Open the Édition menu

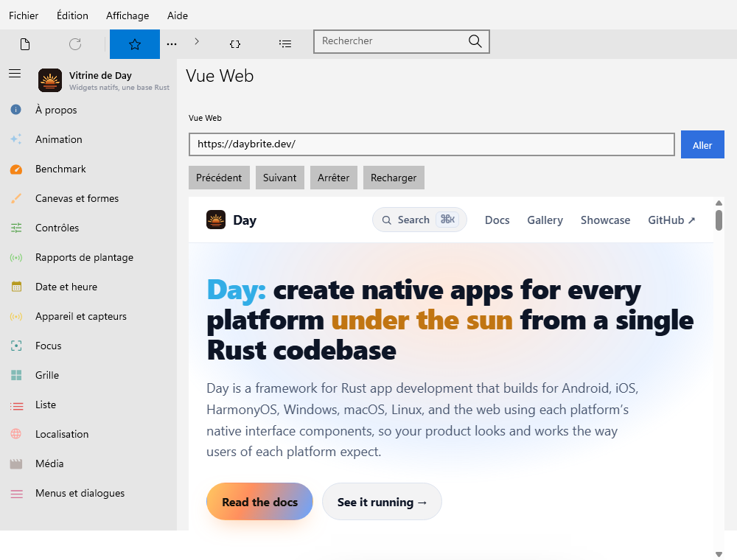click(72, 15)
